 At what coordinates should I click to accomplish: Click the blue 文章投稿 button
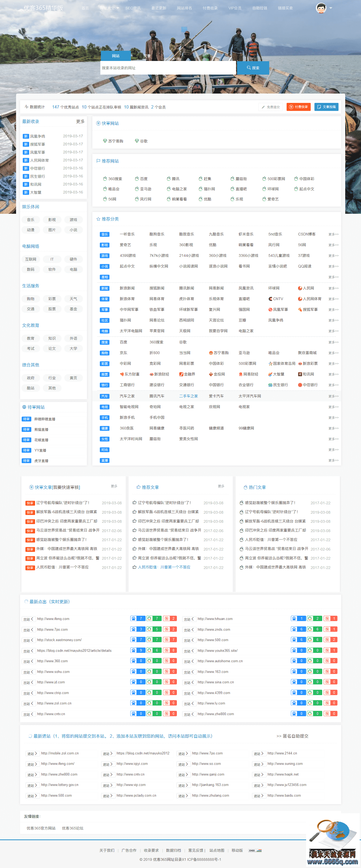326,107
